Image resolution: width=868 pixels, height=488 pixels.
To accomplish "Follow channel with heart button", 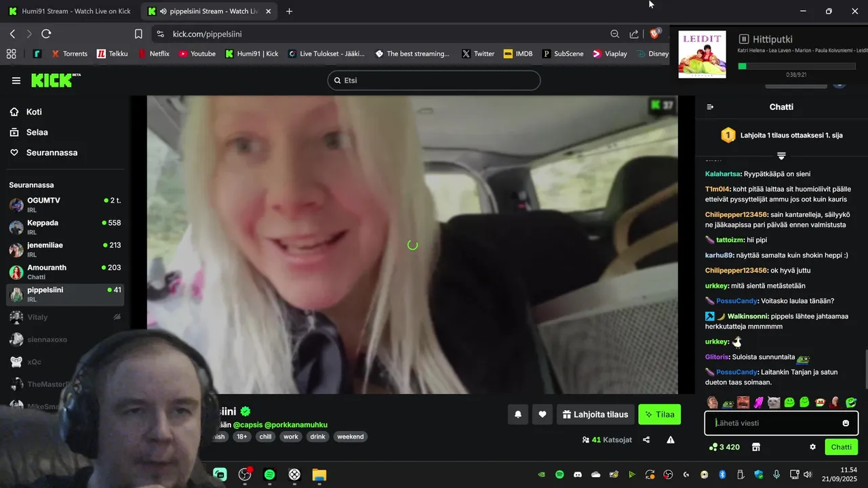I will (x=542, y=414).
